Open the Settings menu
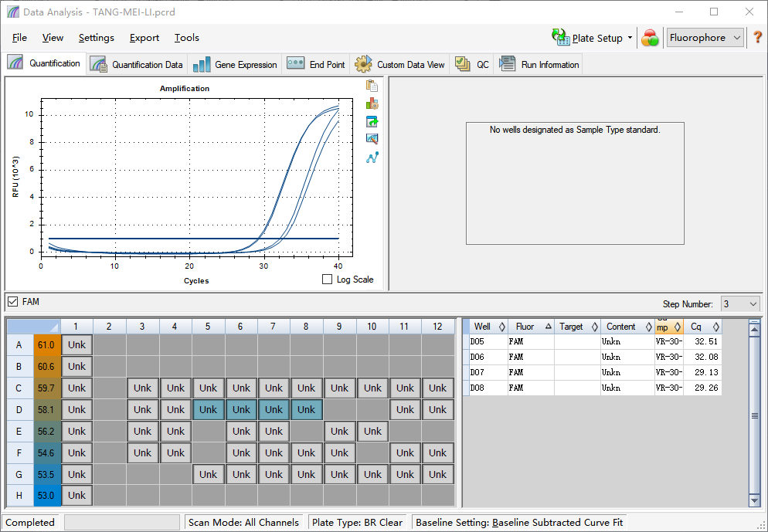 click(x=96, y=38)
